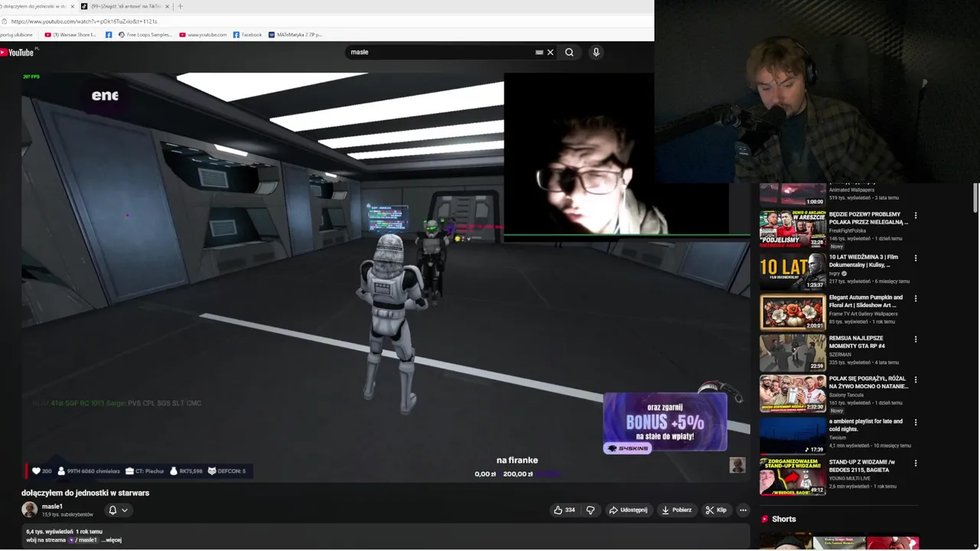
Task: Open the 'tvgry' channel name
Action: (835, 273)
